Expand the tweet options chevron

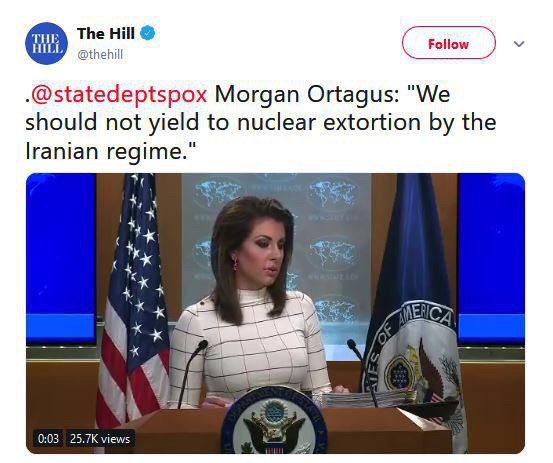[519, 44]
